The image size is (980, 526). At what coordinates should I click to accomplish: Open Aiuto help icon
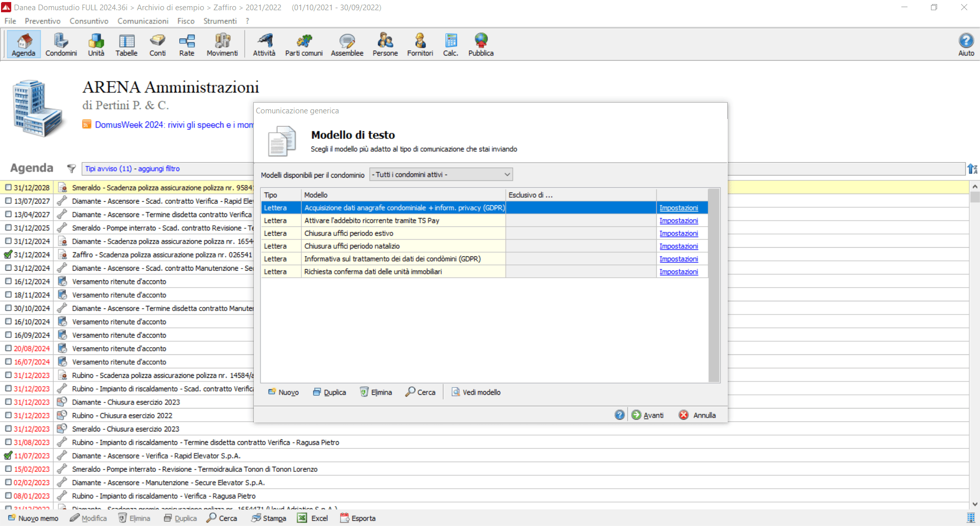(x=966, y=44)
